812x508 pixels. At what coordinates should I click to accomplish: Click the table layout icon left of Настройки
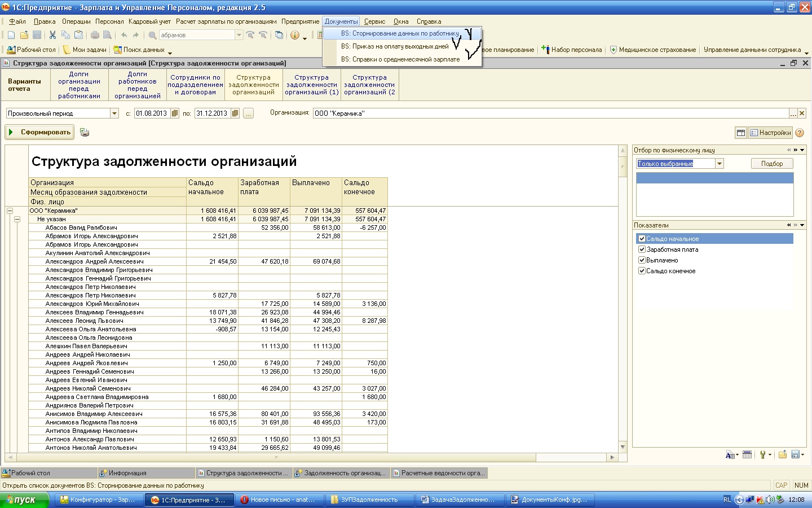click(741, 133)
